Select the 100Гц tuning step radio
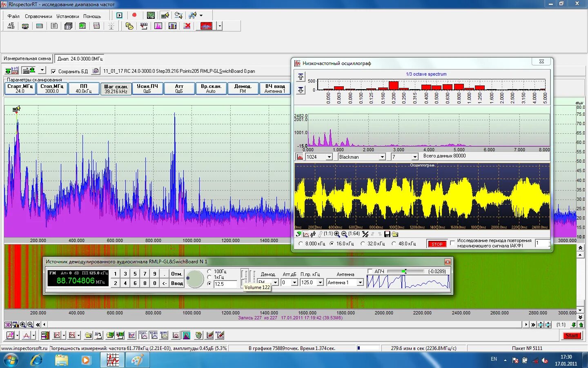 pyautogui.click(x=209, y=271)
